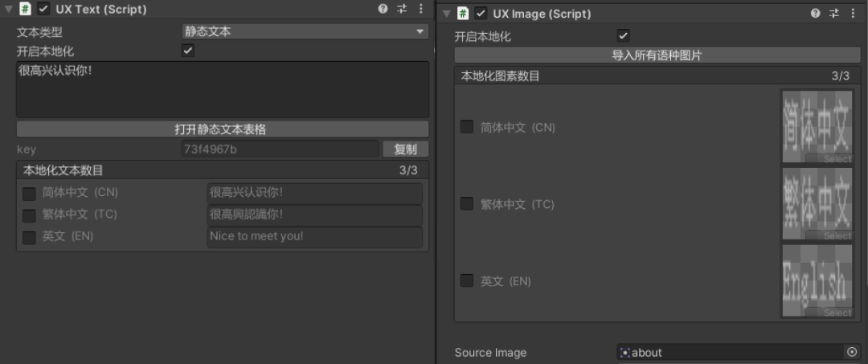Open UX Image component kebab menu
This screenshot has width=868, height=364.
click(853, 14)
